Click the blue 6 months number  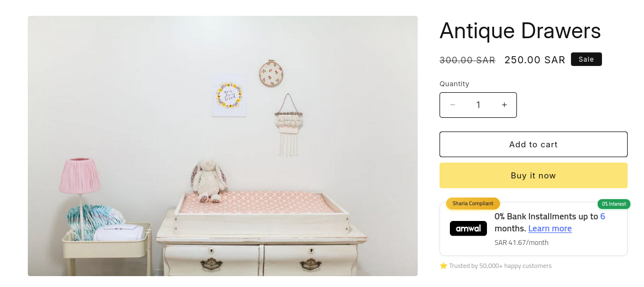pos(603,216)
